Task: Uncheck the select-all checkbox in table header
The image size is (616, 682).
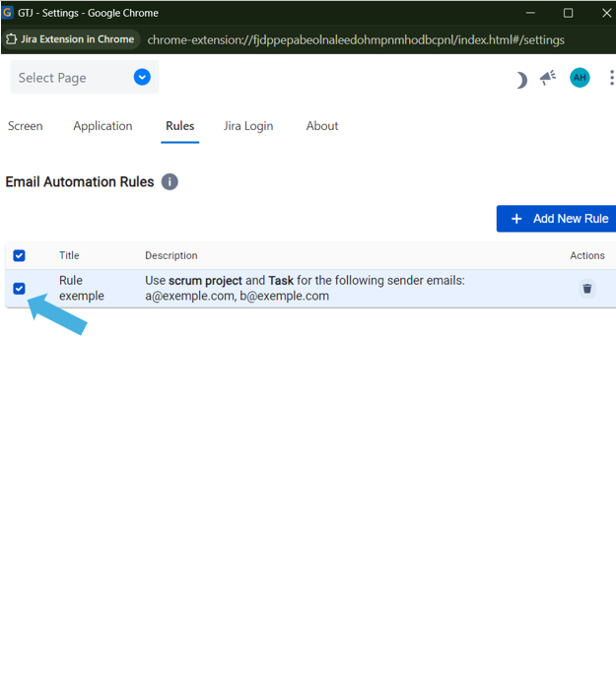Action: pyautogui.click(x=19, y=256)
